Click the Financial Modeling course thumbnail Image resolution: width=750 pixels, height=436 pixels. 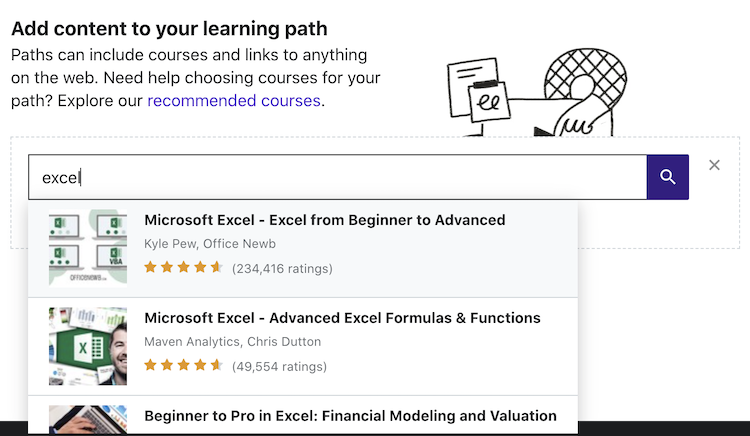click(88, 420)
